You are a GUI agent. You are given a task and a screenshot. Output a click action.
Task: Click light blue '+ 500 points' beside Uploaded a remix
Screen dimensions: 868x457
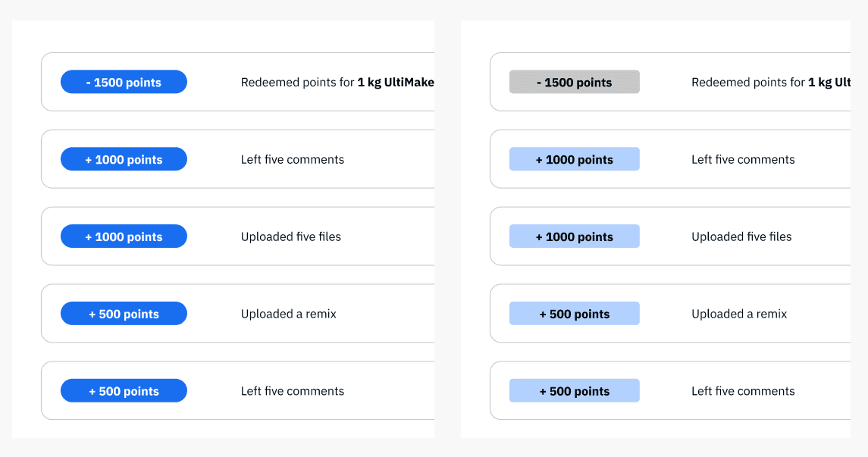pyautogui.click(x=574, y=314)
